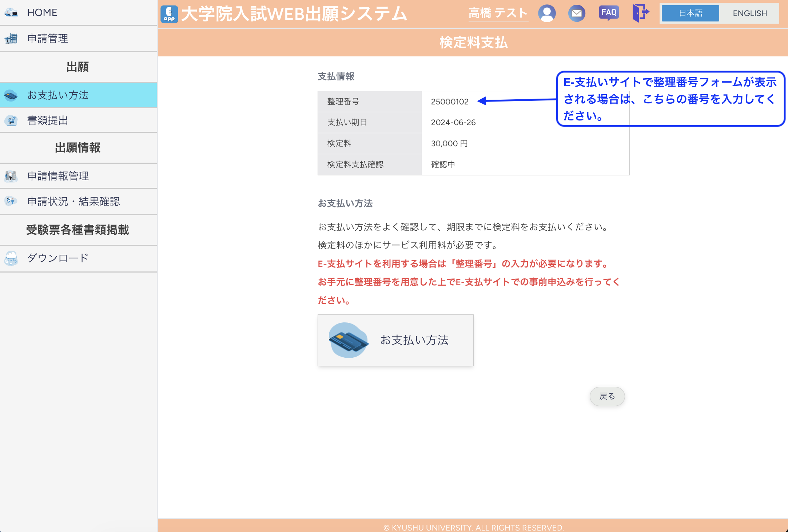
Task: Click the E-app logo icon
Action: (x=169, y=13)
